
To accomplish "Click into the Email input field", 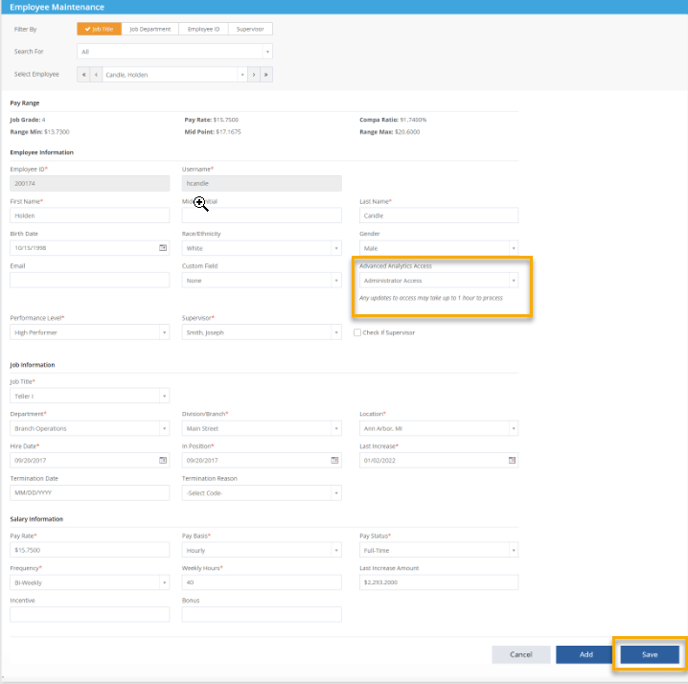I will (x=90, y=280).
